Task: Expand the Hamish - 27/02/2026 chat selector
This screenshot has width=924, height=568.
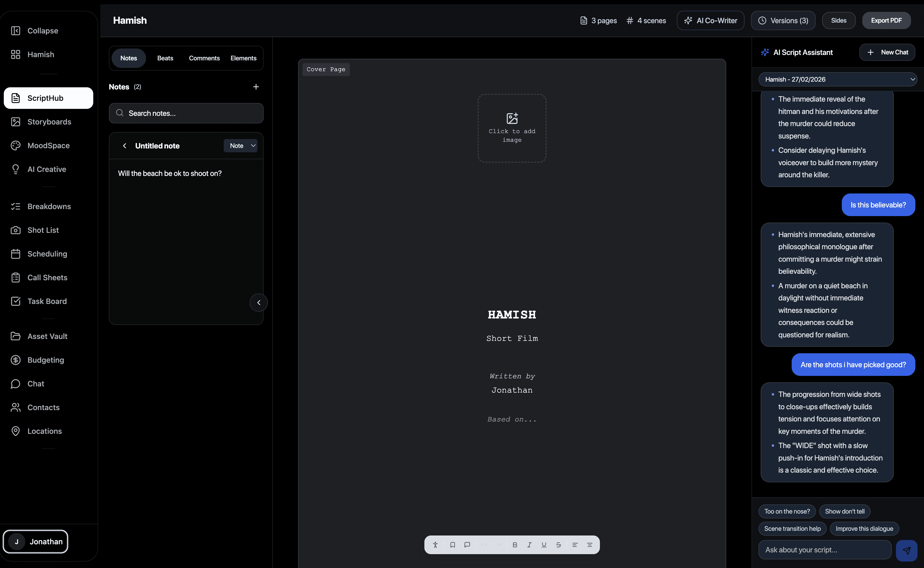Action: (837, 79)
